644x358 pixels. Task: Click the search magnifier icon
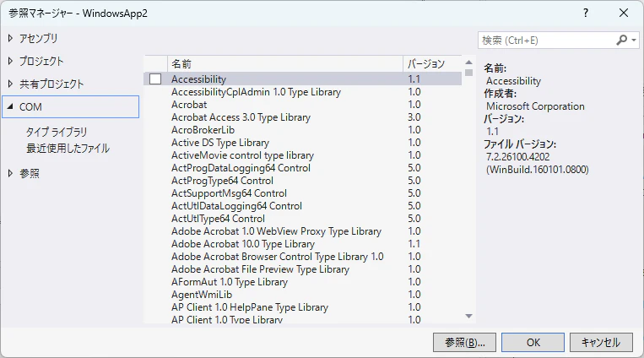(x=621, y=40)
